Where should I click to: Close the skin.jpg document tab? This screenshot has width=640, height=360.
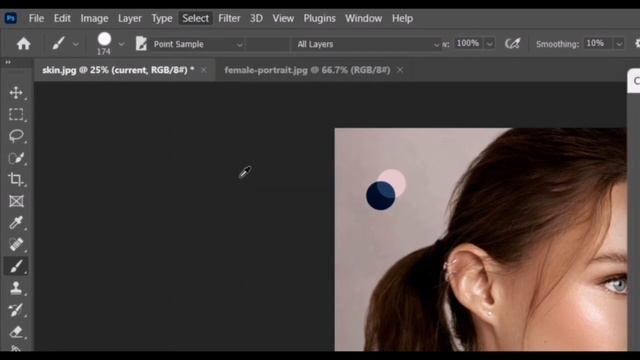click(x=204, y=70)
